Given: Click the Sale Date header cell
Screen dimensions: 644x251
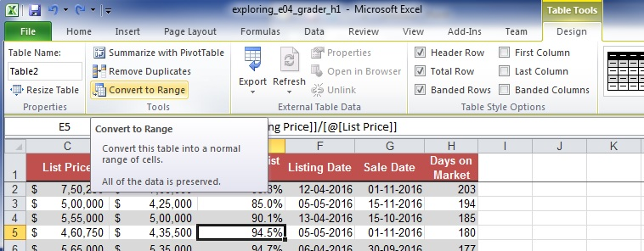Looking at the screenshot, I should point(390,167).
